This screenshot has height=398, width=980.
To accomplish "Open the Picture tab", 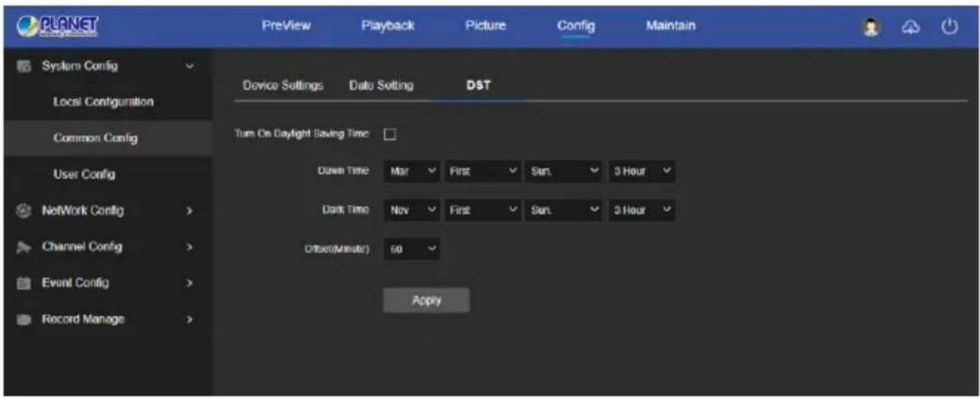I will click(x=485, y=26).
